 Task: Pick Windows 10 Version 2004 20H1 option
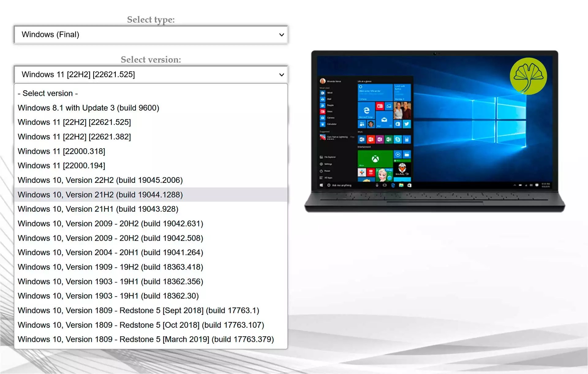pyautogui.click(x=110, y=252)
